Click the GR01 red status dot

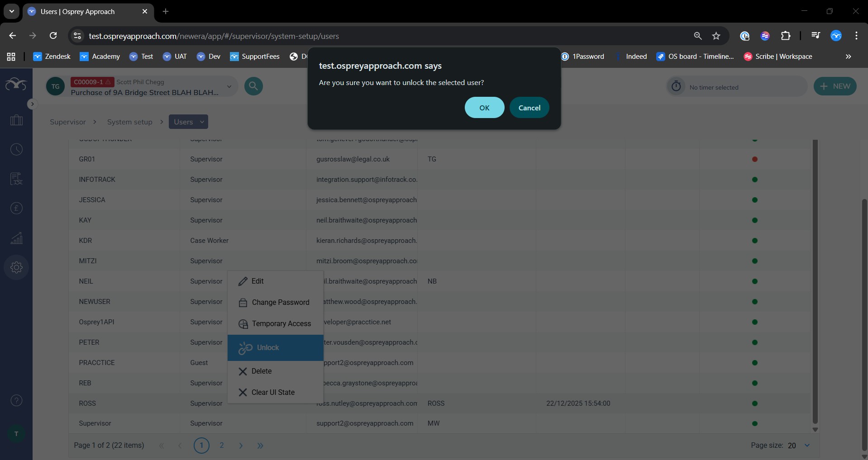[x=754, y=159]
